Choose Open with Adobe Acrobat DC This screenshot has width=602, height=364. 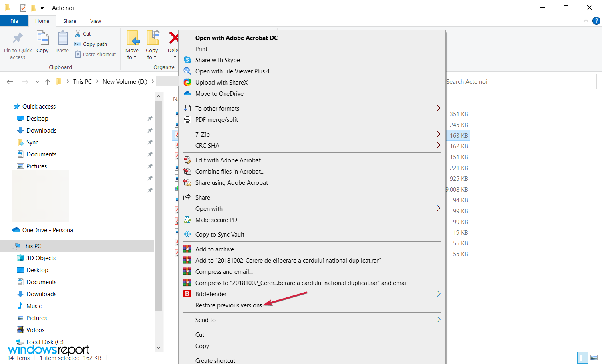(x=236, y=38)
